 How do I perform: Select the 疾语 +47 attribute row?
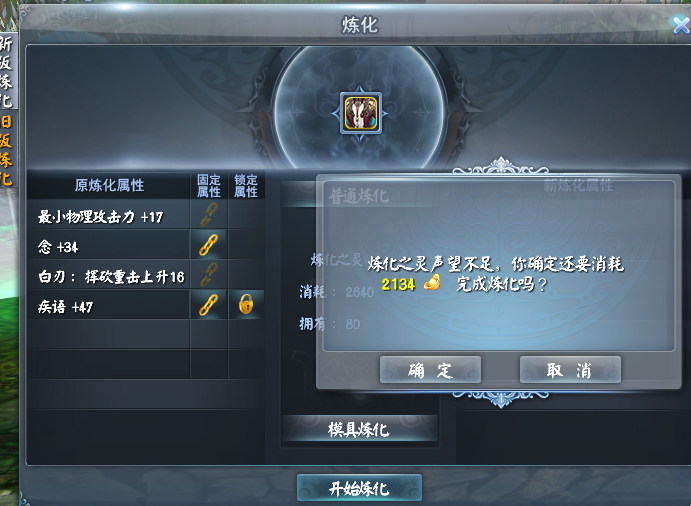108,305
